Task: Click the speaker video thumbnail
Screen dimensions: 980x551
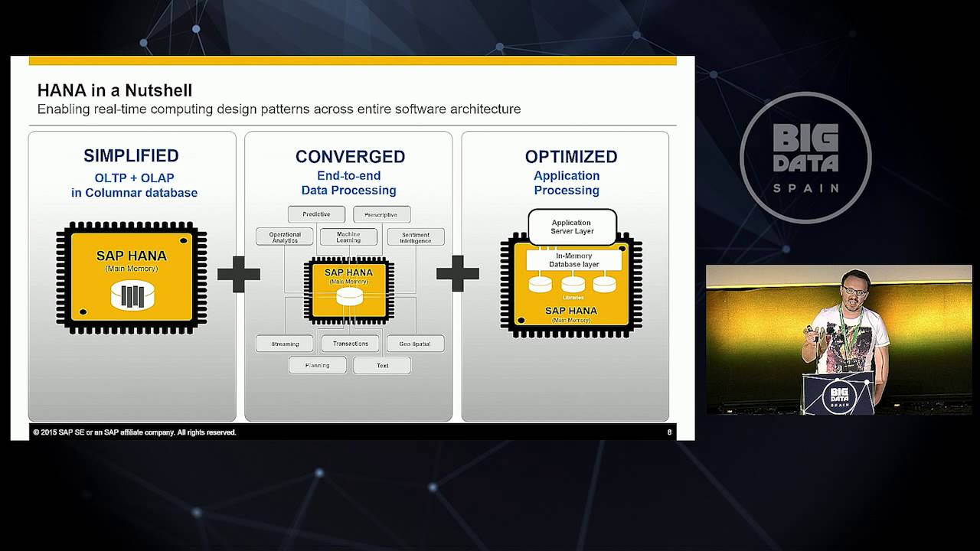Action: click(x=838, y=340)
